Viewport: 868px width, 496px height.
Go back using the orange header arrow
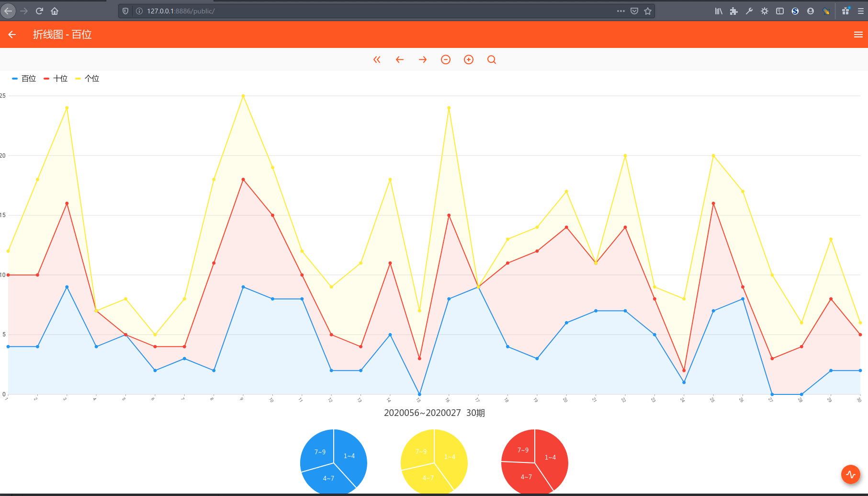[12, 35]
